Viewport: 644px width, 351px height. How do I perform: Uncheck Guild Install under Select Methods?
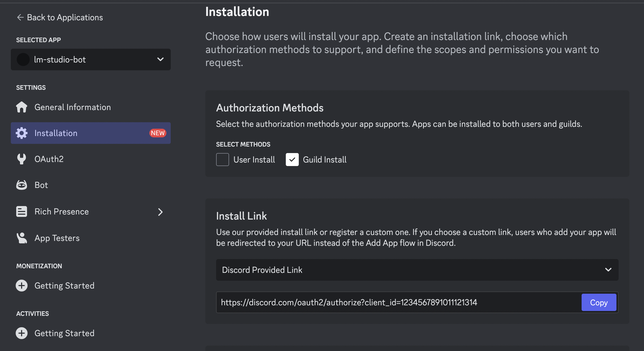pyautogui.click(x=292, y=160)
